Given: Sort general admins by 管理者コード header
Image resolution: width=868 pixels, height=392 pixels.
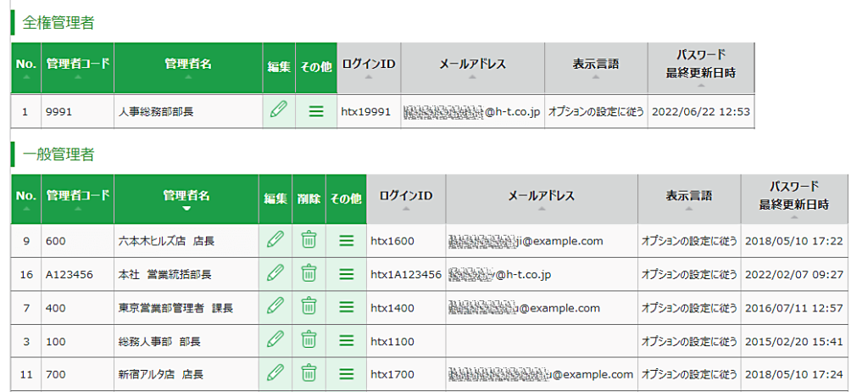Looking at the screenshot, I should [77, 199].
